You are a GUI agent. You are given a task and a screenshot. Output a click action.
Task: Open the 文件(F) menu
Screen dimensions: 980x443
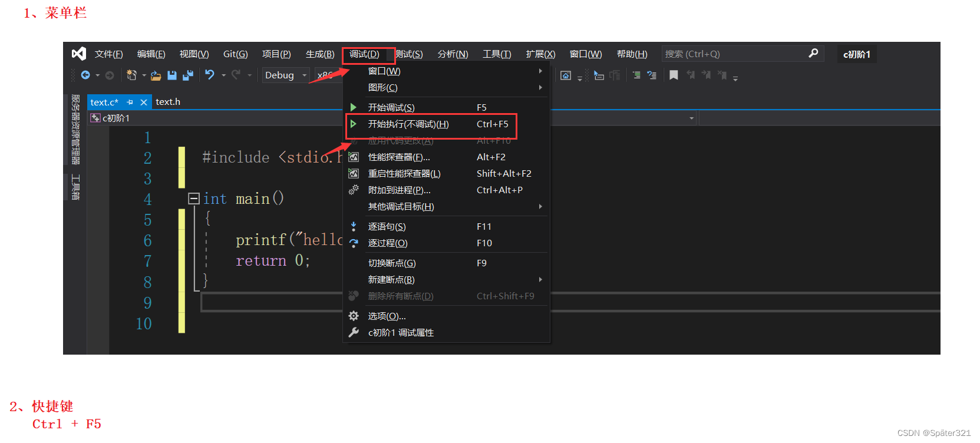click(x=109, y=54)
